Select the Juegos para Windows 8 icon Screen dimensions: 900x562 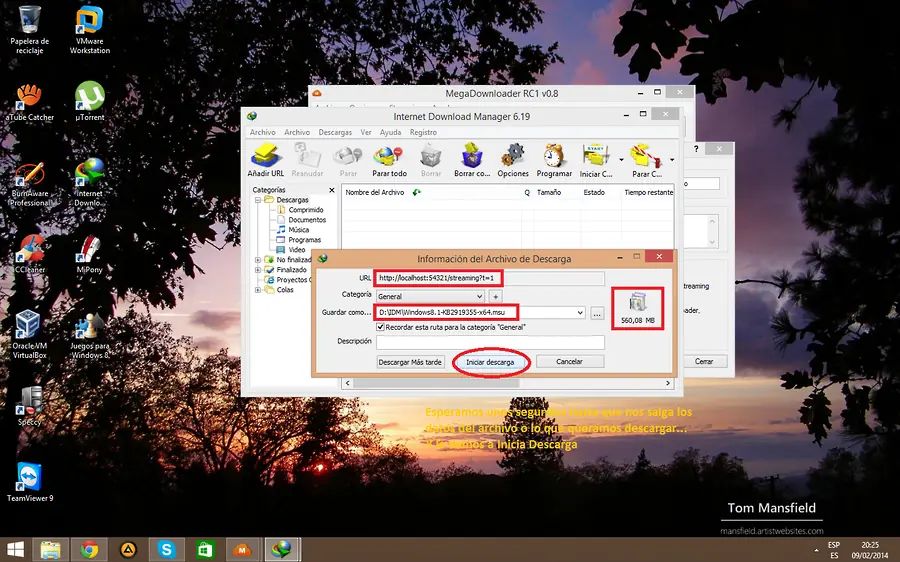pos(90,335)
